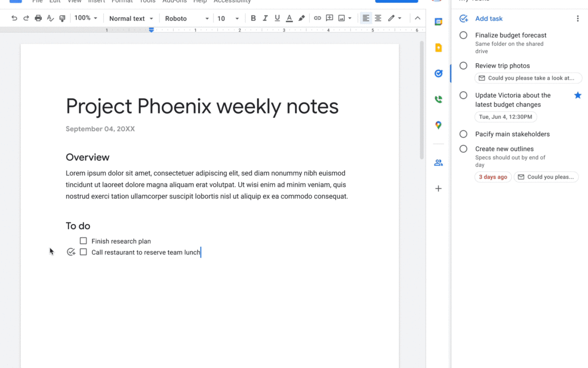
Task: Click the left indent marker on the ruler
Action: [x=151, y=29]
